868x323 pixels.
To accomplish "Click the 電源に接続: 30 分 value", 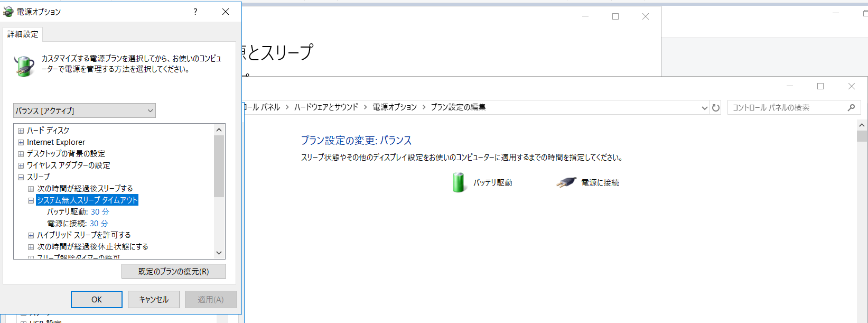I will tap(99, 224).
